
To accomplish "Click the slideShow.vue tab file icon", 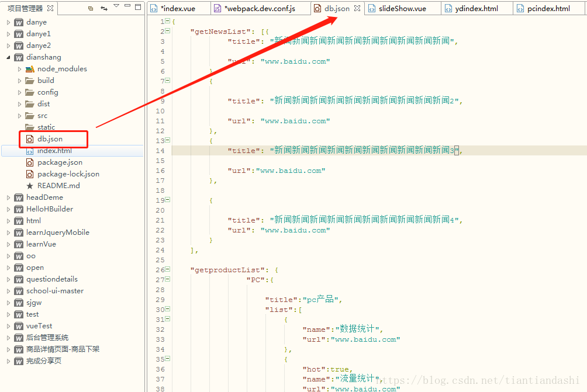I will [x=372, y=8].
